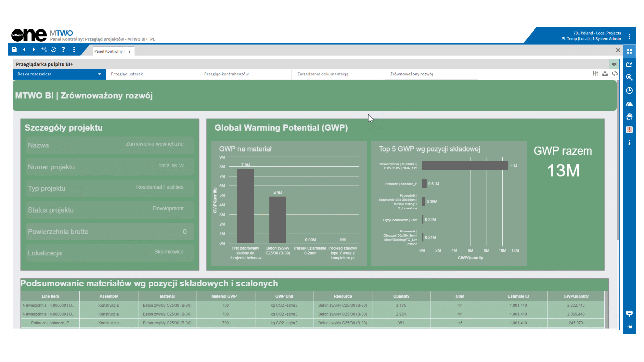Open the clock history sidebar icon
The height and width of the screenshot is (362, 644).
[x=629, y=90]
